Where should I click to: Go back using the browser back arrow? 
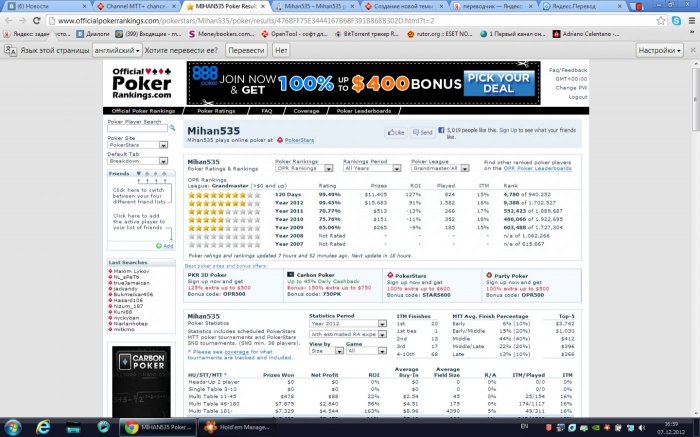(x=10, y=21)
